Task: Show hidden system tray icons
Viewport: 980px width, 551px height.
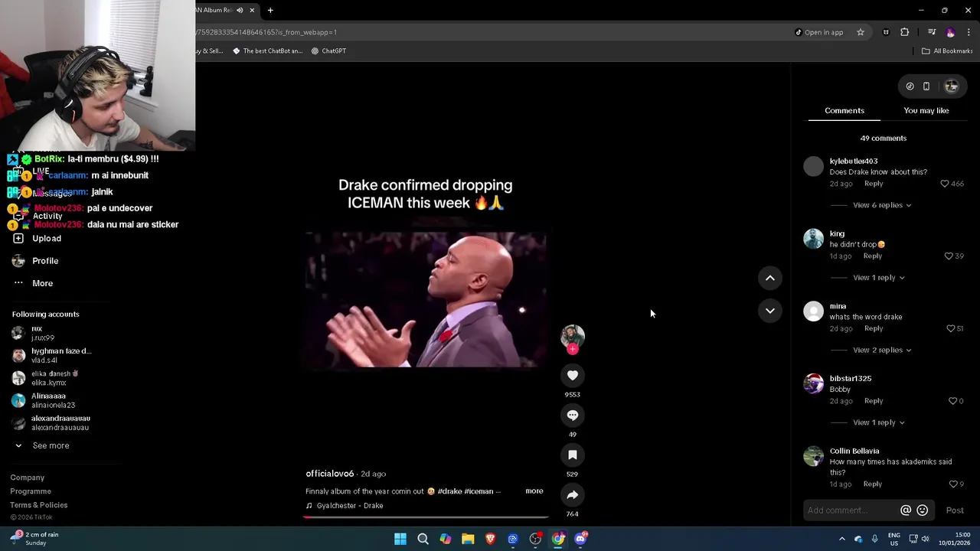Action: click(x=841, y=539)
